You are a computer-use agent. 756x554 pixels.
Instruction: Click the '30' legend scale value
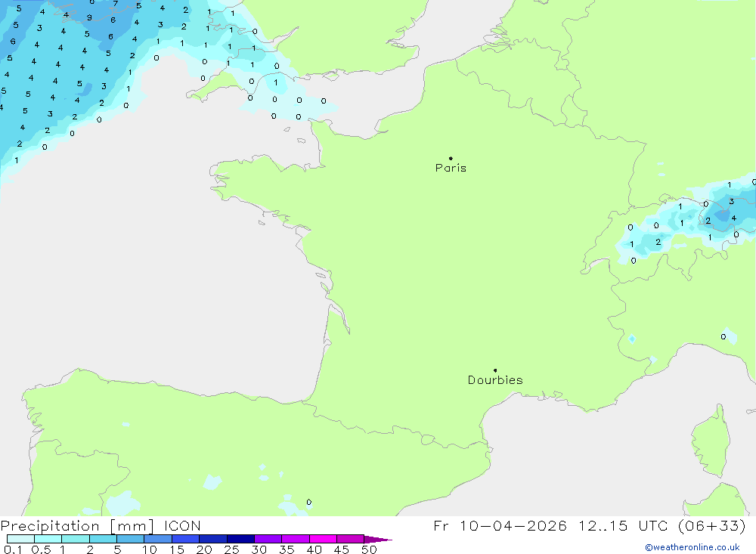pos(259,549)
